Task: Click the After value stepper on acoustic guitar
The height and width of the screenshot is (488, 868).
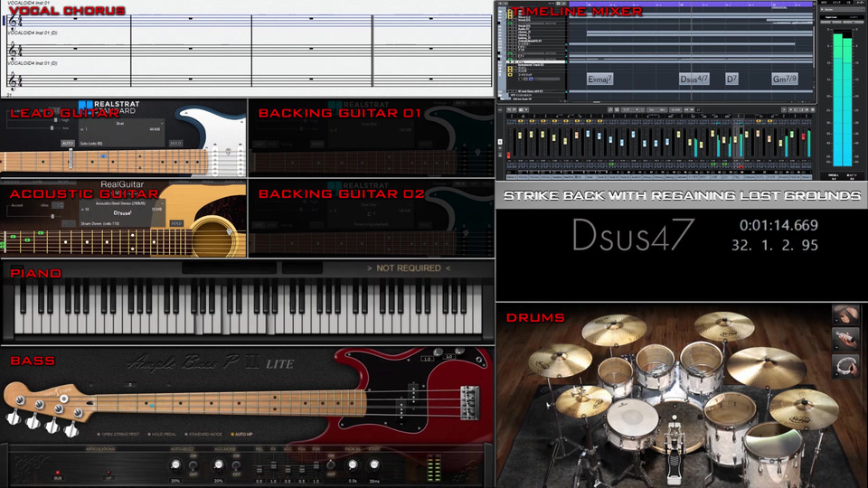Action: 58,205
